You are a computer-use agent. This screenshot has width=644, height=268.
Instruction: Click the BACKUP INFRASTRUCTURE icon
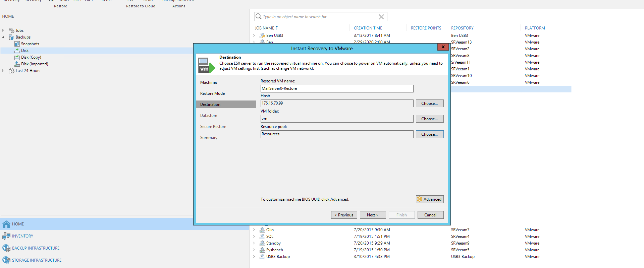(x=6, y=248)
